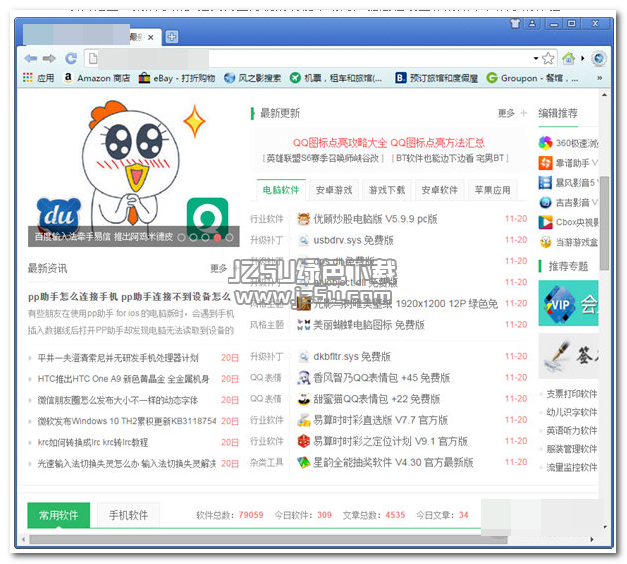Open the 吉吉影音 icon in 编辑推荐
The height and width of the screenshot is (564, 627).
545,202
